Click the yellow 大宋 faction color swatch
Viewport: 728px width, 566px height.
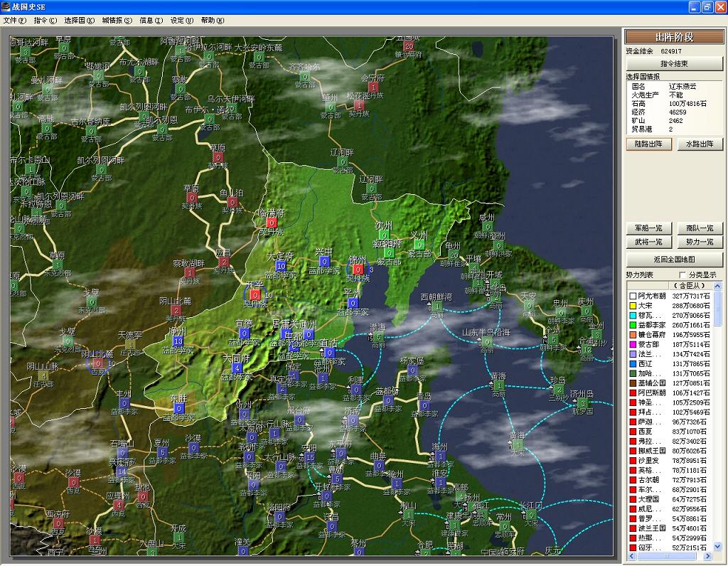pyautogui.click(x=631, y=305)
